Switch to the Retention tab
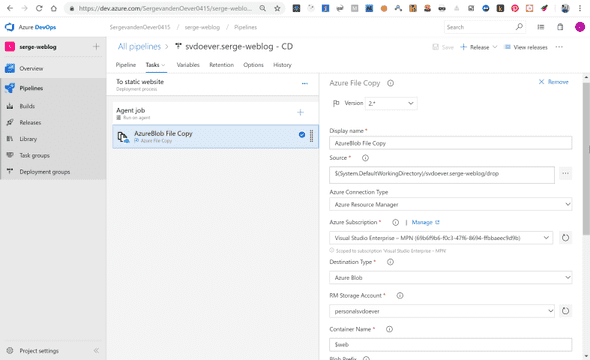 (x=222, y=65)
